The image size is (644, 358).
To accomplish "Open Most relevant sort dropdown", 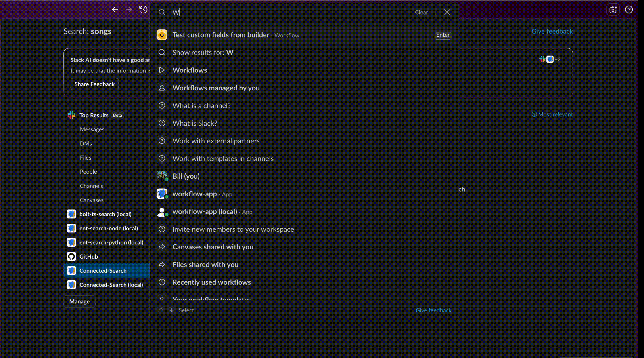I will [552, 114].
